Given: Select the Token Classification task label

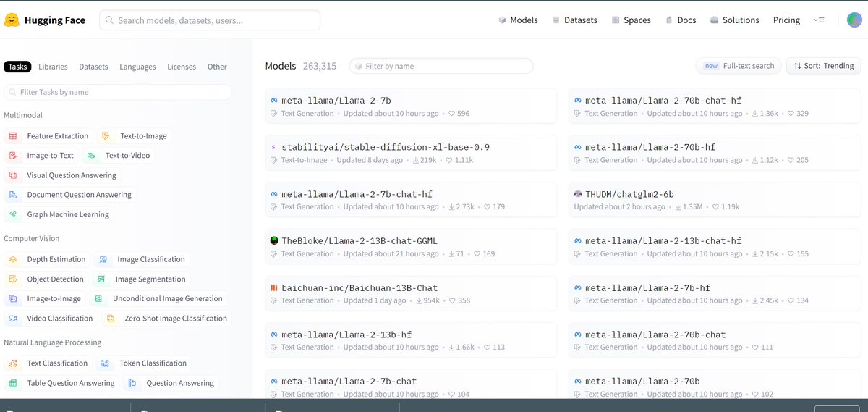Looking at the screenshot, I should pos(153,363).
